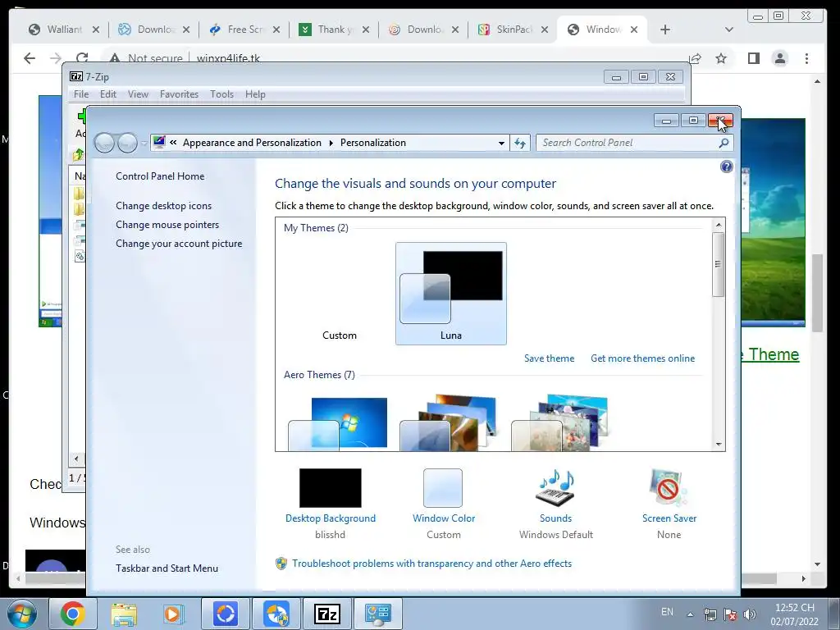Open Change mouse pointers link

[x=167, y=225]
